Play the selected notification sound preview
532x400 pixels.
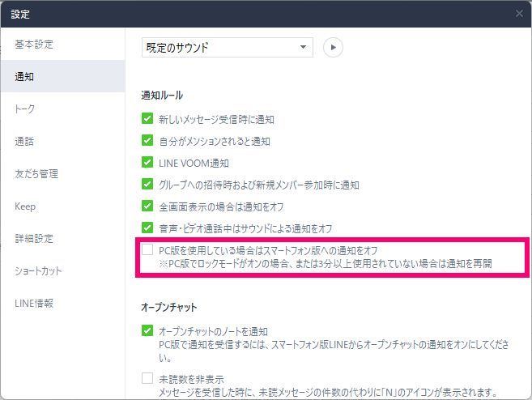[x=333, y=47]
